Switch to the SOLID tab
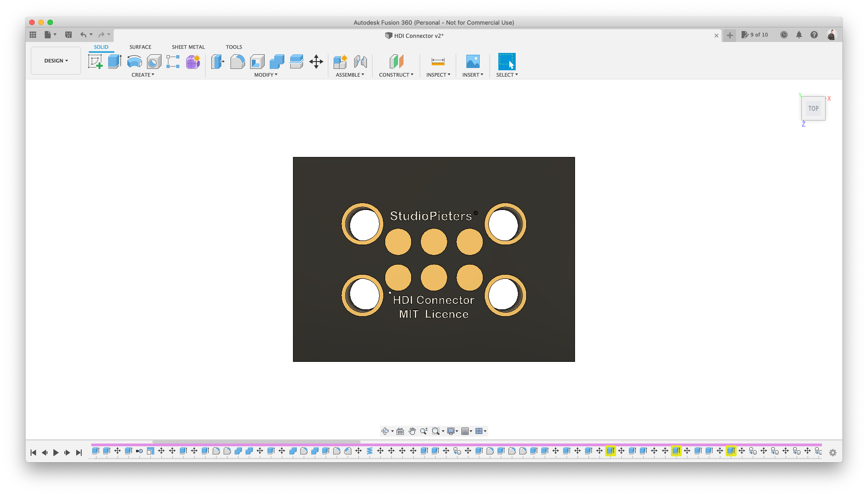The image size is (868, 496). [x=101, y=47]
